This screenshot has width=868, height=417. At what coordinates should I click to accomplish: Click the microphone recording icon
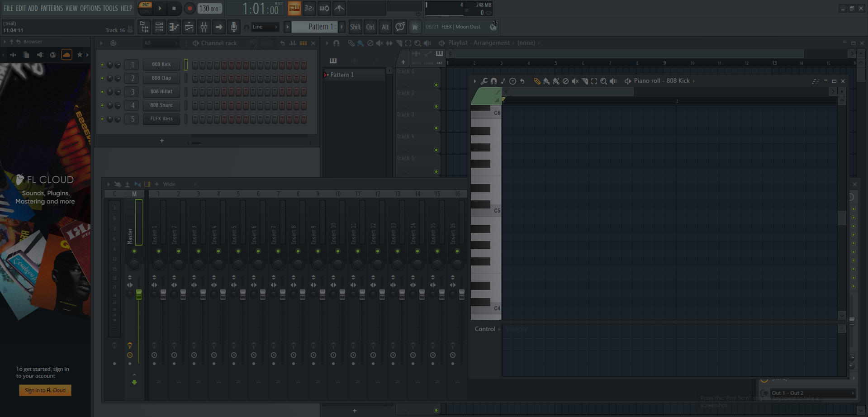pyautogui.click(x=234, y=27)
